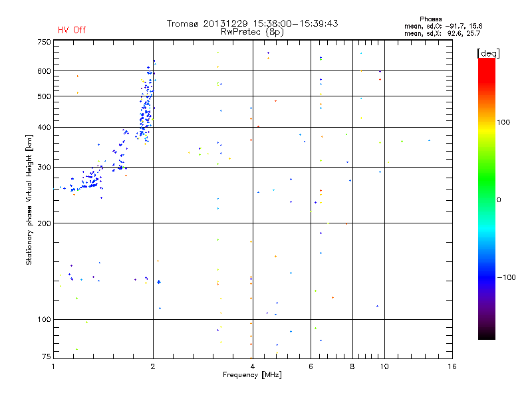Click the x-axis tick label '1'
Viewport: 532px width, 399px height.
(x=53, y=366)
